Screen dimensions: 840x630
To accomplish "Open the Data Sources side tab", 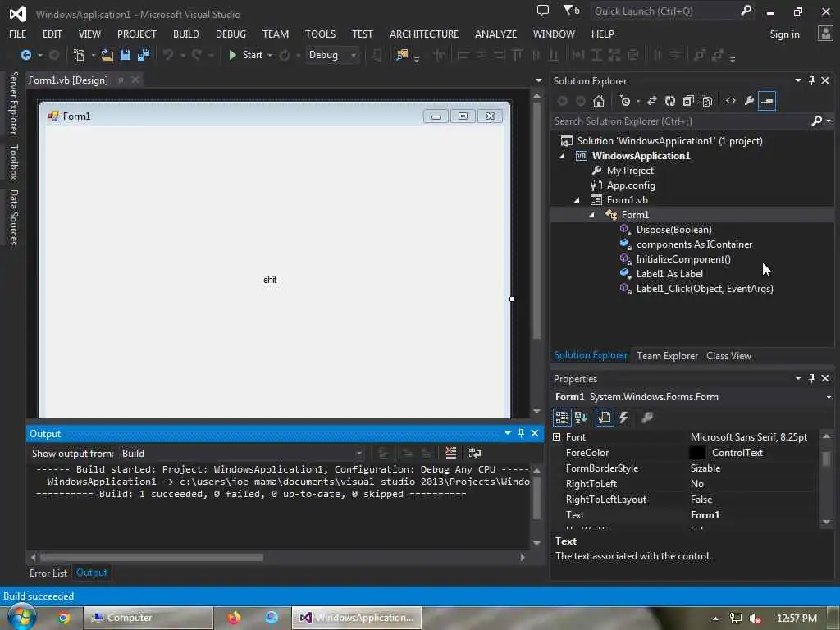I will click(13, 217).
